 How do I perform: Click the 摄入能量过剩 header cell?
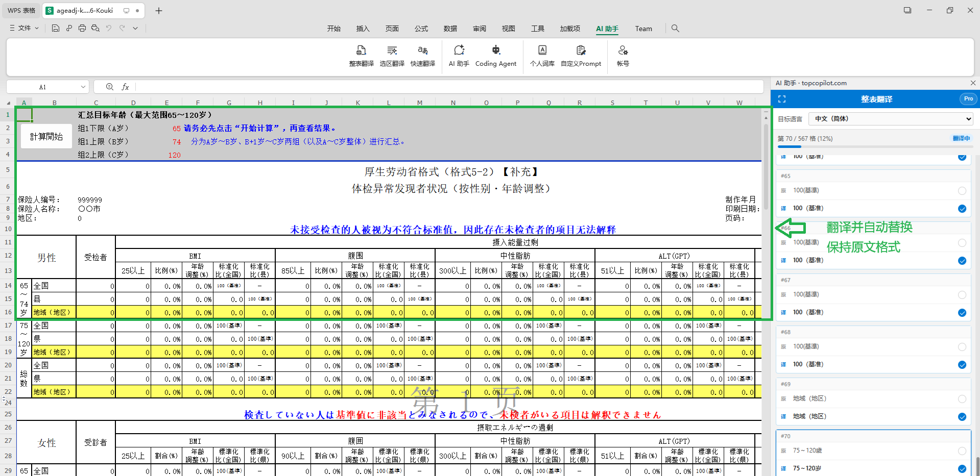515,242
